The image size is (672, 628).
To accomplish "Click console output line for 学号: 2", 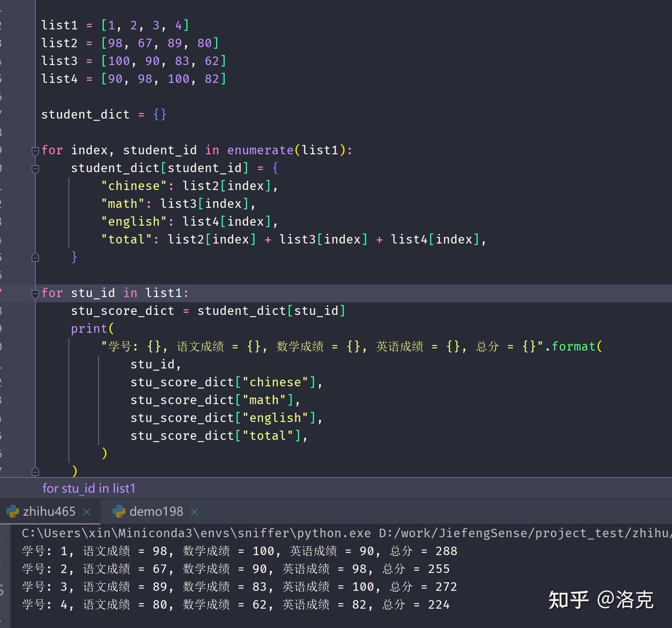I will [x=236, y=569].
